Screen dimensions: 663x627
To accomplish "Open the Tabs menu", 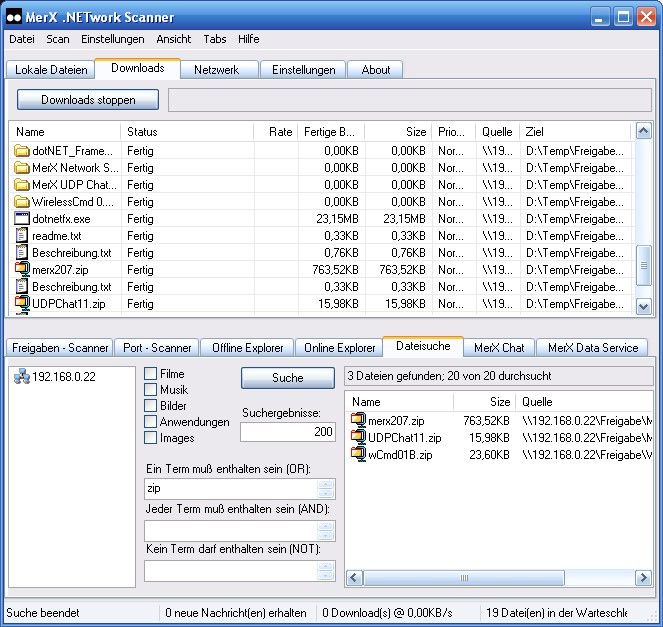I will [x=215, y=39].
